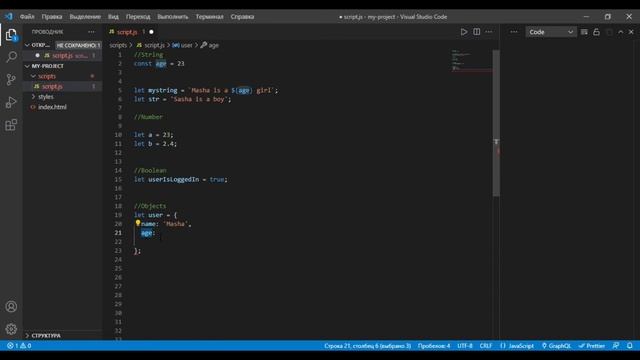Open the Переход menu
The height and width of the screenshot is (360, 640).
[138, 17]
